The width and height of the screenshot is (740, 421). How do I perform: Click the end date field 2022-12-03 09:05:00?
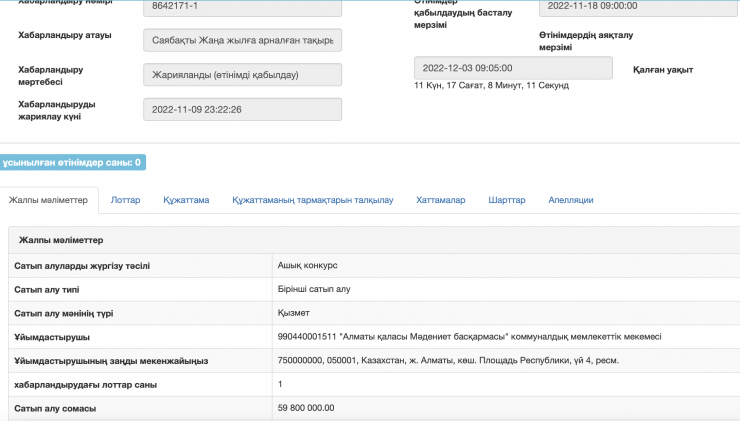click(x=512, y=68)
